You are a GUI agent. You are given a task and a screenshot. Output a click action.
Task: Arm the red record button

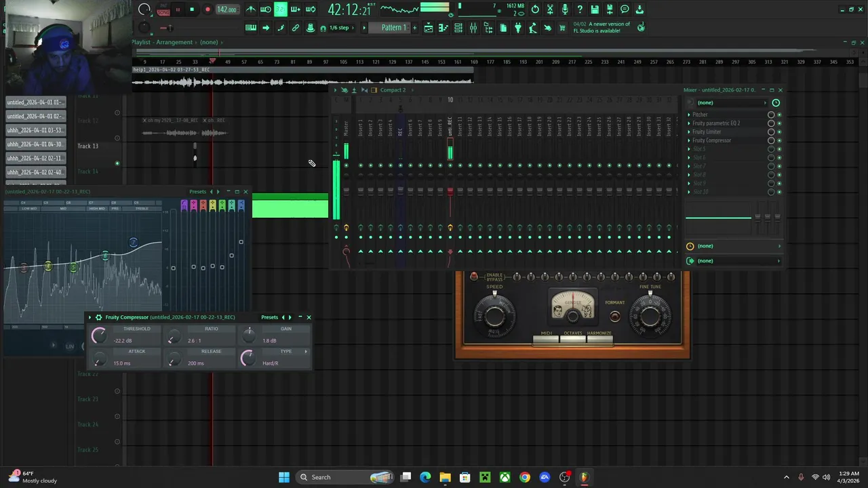coord(208,9)
